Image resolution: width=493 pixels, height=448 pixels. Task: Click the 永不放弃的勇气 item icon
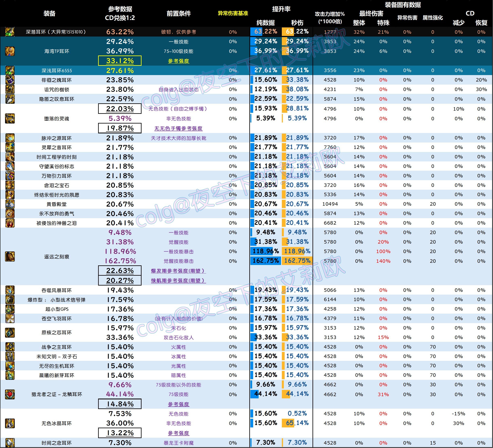[10, 214]
